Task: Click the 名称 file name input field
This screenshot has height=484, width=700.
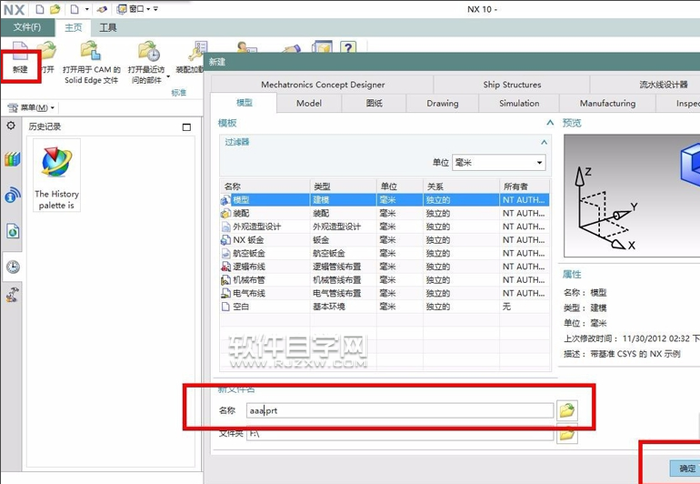Action: click(400, 410)
